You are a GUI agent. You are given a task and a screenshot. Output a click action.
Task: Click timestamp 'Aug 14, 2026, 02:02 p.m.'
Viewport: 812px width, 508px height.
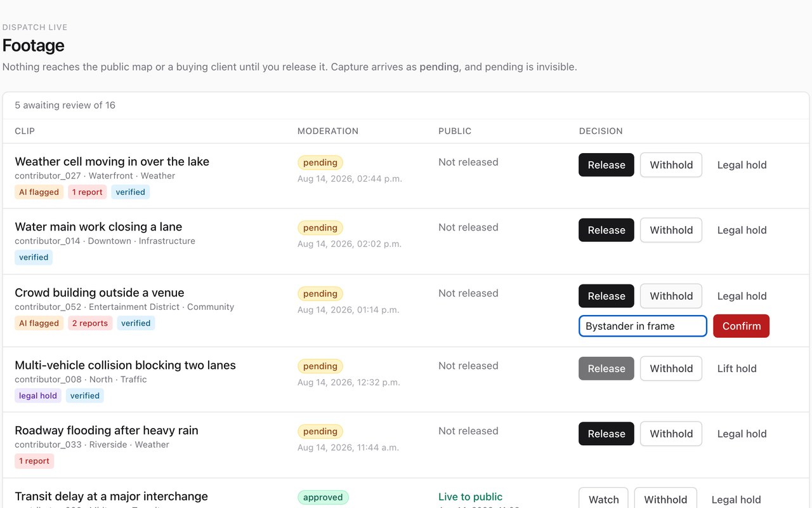pos(350,244)
